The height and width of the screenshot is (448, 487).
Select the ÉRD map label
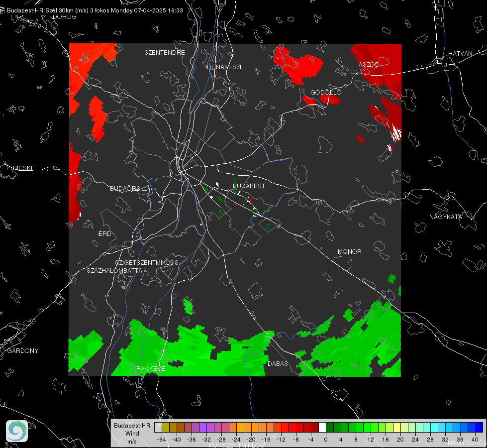104,234
